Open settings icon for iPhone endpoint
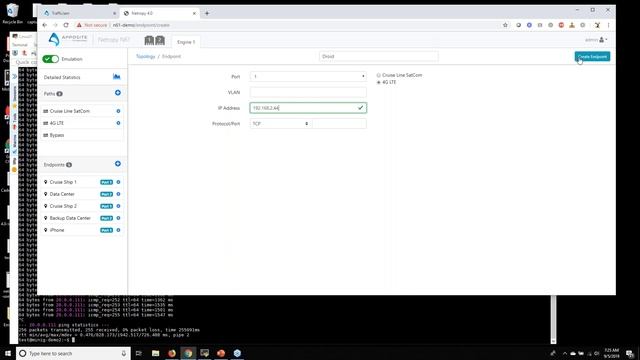640x360 pixels. point(118,230)
